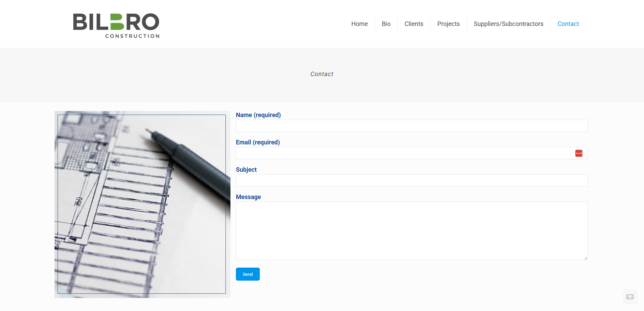Select the Subject text field
The width and height of the screenshot is (644, 311).
point(411,181)
